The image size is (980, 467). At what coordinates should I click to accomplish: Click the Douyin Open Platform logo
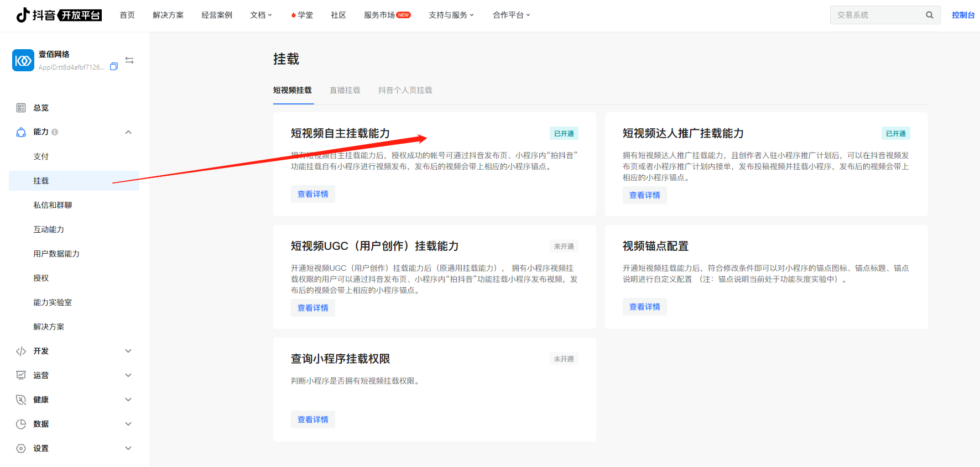click(x=59, y=15)
